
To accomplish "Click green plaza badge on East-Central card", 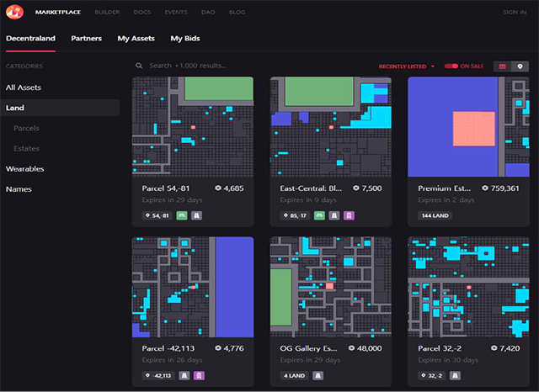I will point(319,215).
